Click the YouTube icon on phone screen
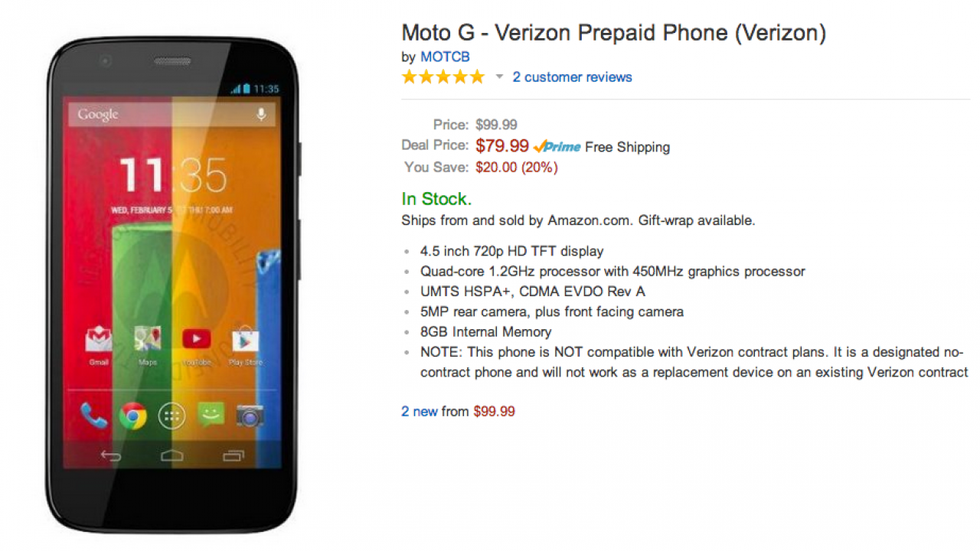Screen dimensions: 980x551 point(197,338)
